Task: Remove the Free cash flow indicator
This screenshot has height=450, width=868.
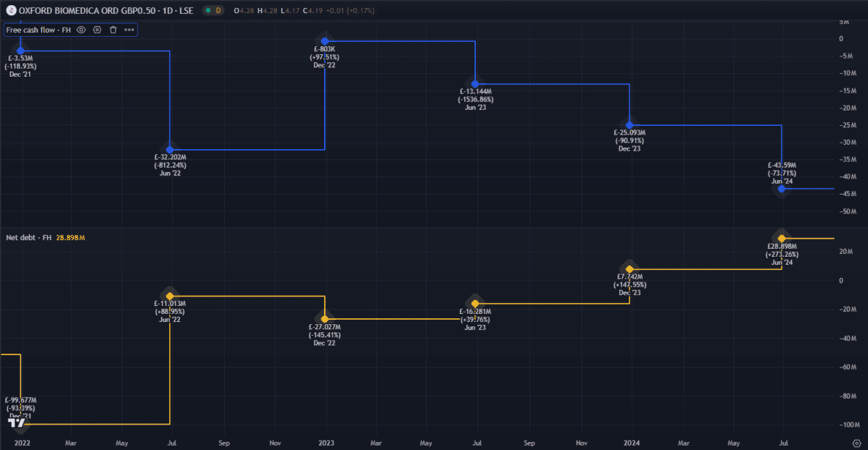Action: (x=113, y=30)
